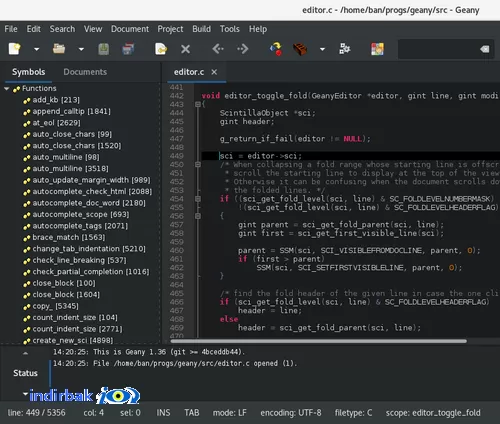Select brace_match [1563] in symbol list

(x=68, y=237)
